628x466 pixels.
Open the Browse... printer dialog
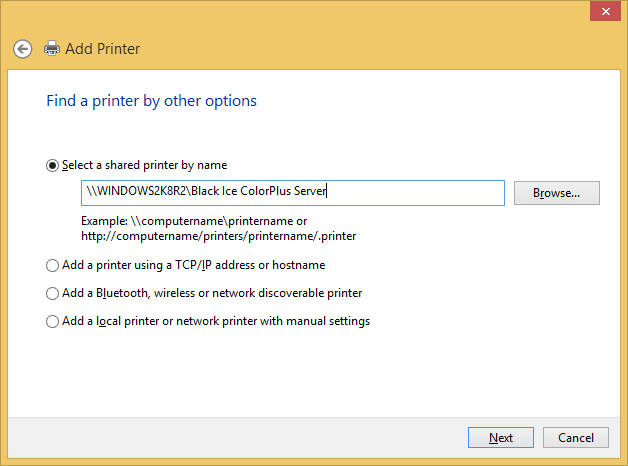click(x=557, y=193)
